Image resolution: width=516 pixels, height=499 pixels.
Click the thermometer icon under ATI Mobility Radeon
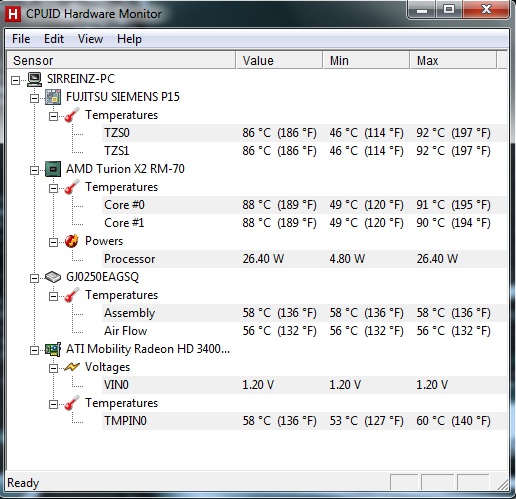coord(72,403)
